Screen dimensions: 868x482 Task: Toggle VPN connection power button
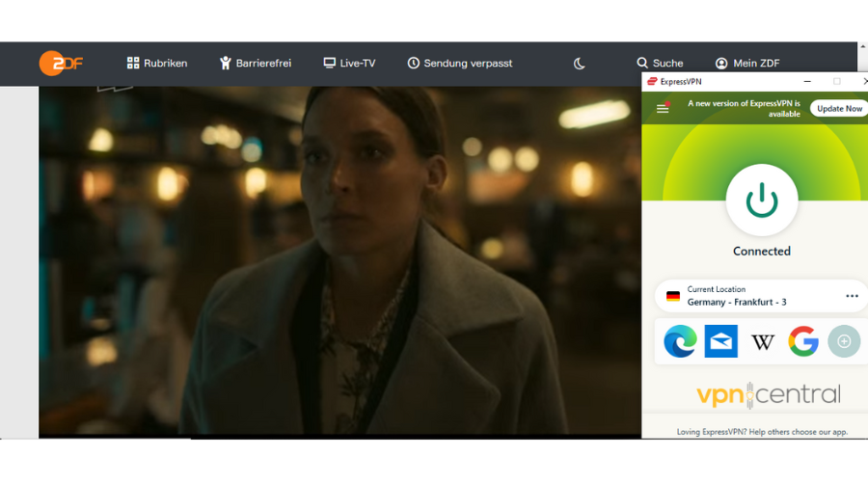(762, 201)
